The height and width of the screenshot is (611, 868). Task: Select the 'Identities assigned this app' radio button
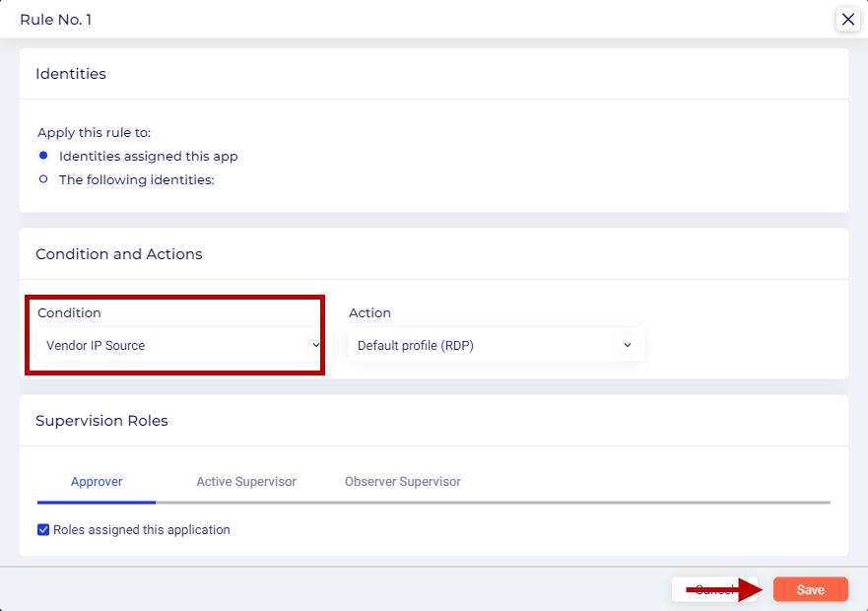[43, 156]
